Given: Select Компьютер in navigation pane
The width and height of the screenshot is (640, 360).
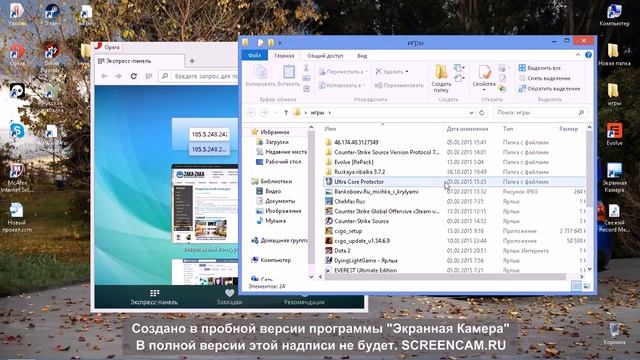Looking at the screenshot, I should pyautogui.click(x=271, y=260).
